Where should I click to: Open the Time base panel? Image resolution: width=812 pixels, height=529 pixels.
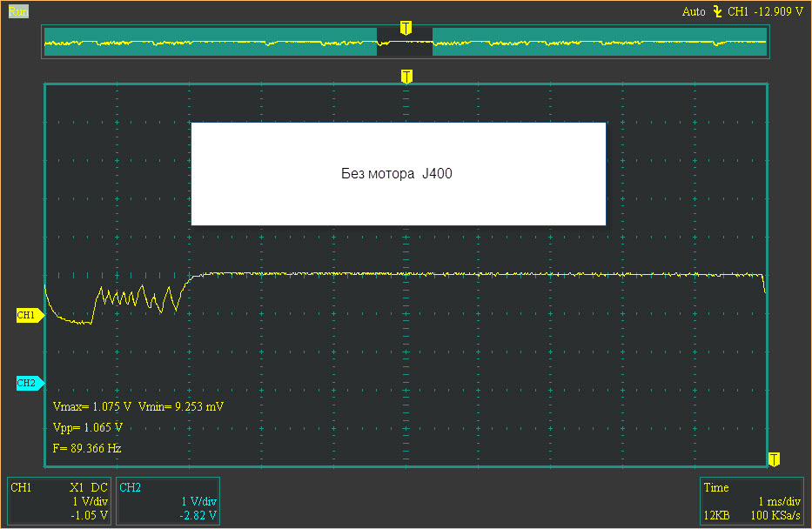point(751,501)
